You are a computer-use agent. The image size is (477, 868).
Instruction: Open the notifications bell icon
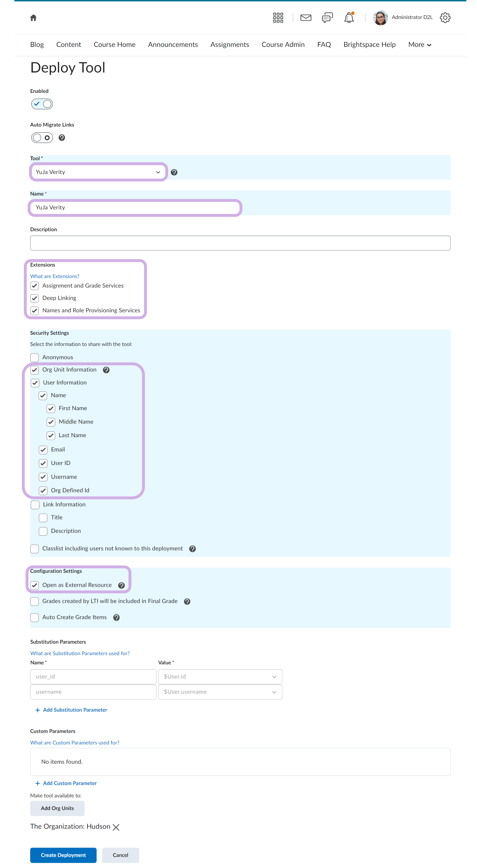tap(349, 18)
